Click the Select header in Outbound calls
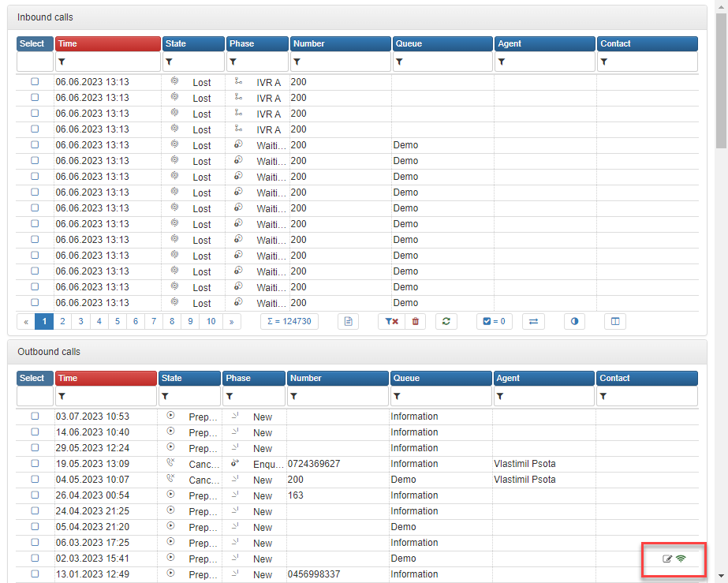The width and height of the screenshot is (728, 583). 35,378
